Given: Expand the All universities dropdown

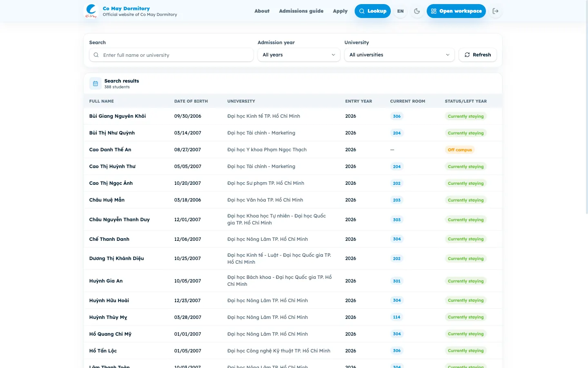Looking at the screenshot, I should coord(399,55).
